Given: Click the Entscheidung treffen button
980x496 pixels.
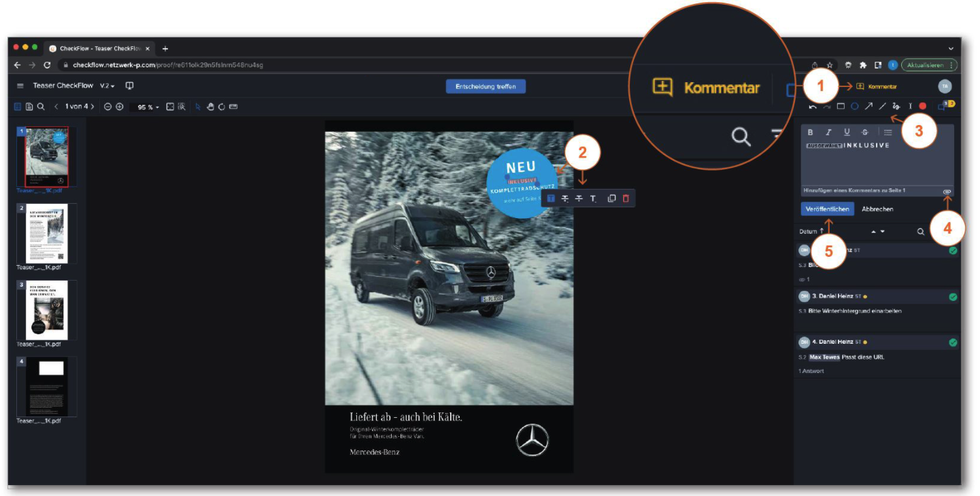Looking at the screenshot, I should [x=486, y=86].
